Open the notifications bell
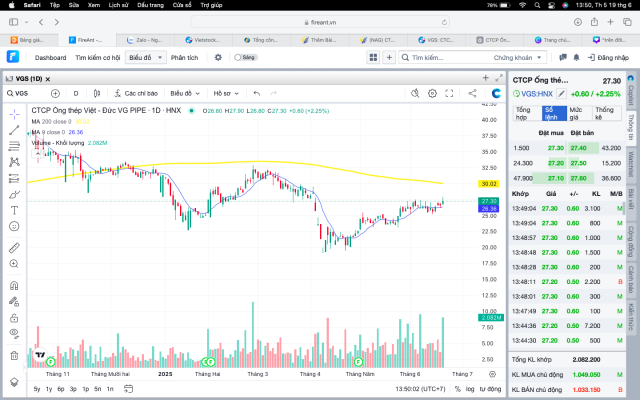640x400 pixels. [x=576, y=58]
